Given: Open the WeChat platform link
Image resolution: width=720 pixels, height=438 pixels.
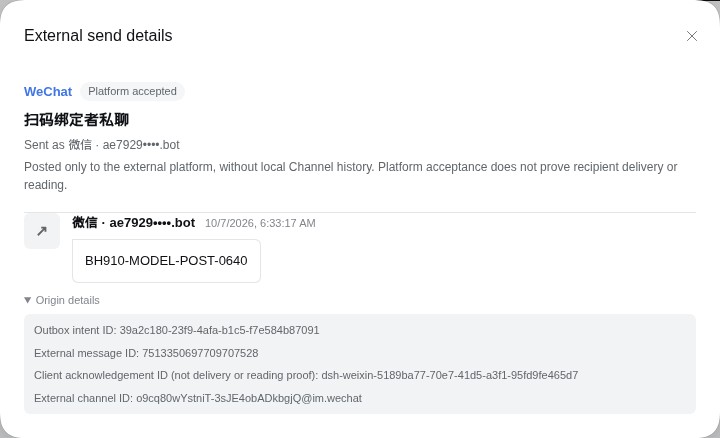Looking at the screenshot, I should click(48, 91).
